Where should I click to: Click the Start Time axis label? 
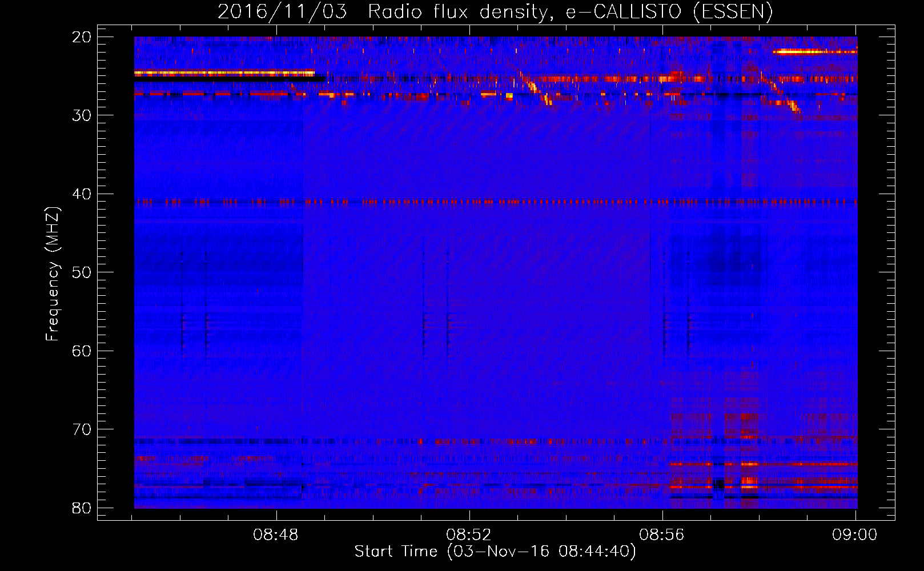(x=495, y=552)
